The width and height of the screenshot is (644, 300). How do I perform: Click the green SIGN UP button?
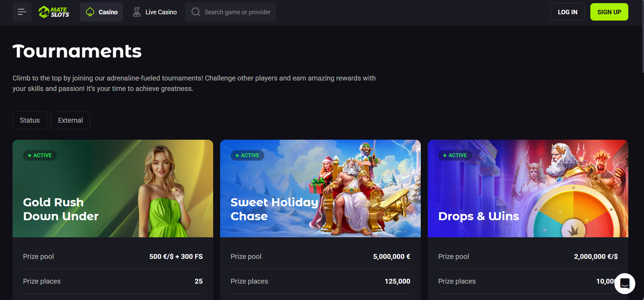coord(609,12)
